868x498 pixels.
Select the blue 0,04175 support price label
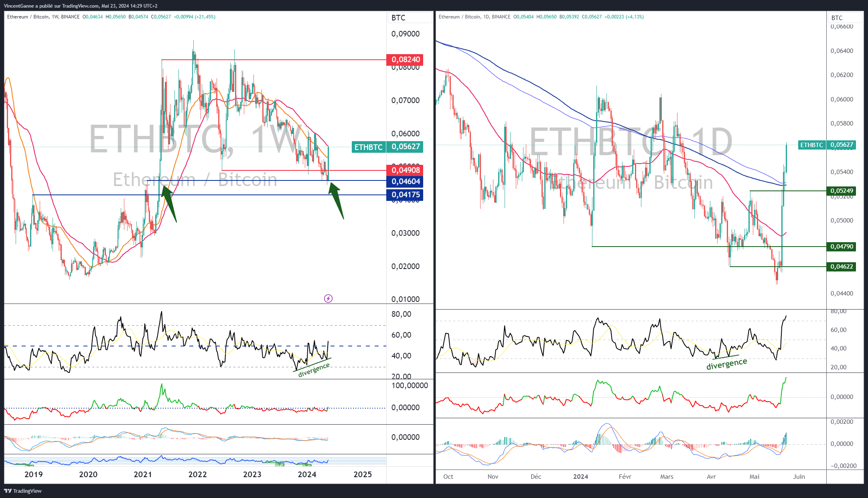tap(406, 195)
